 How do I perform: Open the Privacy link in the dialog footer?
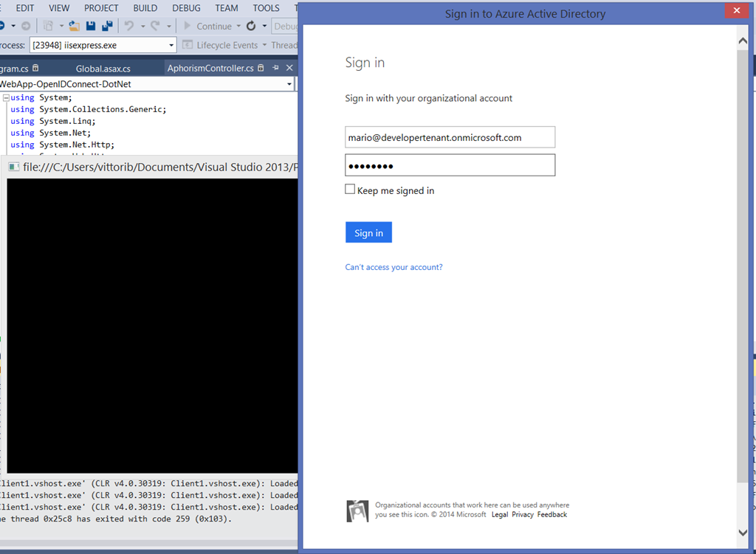pos(522,514)
